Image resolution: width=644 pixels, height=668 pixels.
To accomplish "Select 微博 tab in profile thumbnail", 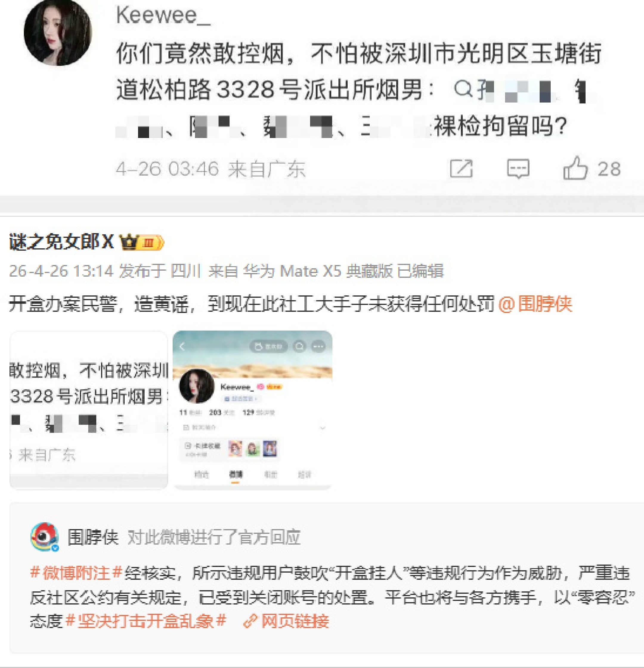I will click(235, 475).
